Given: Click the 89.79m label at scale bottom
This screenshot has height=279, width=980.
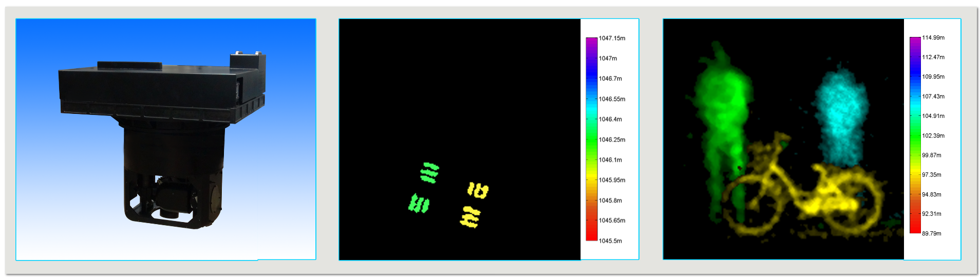Looking at the screenshot, I should coord(931,233).
